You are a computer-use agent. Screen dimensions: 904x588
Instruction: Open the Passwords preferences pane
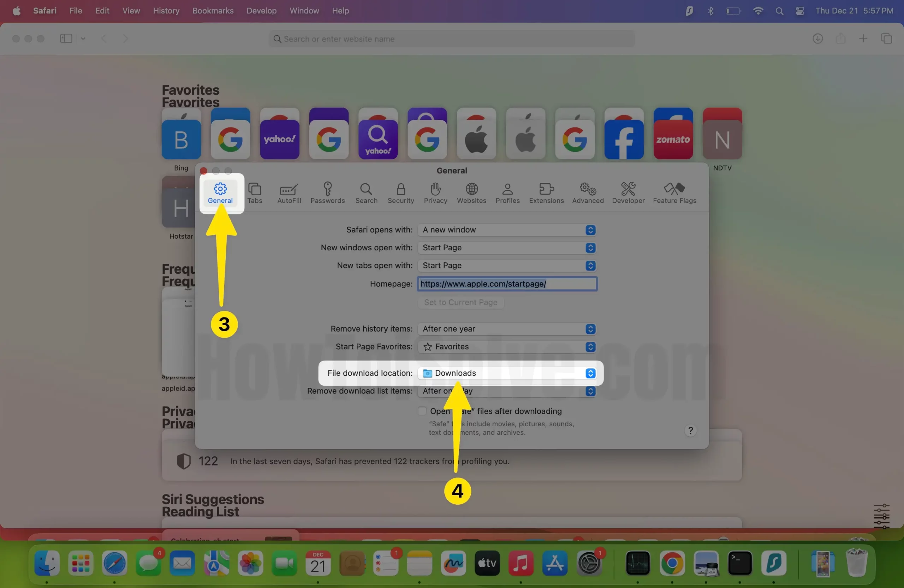pos(327,193)
